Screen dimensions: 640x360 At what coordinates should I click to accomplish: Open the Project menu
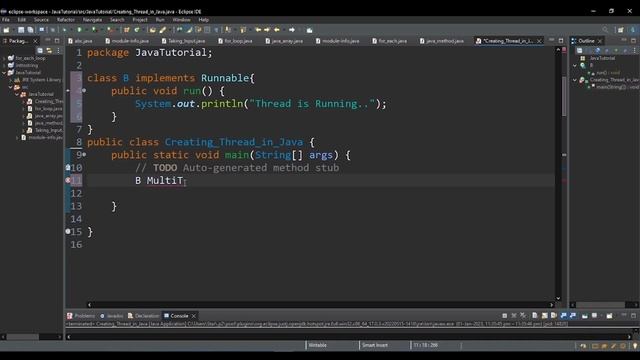(x=140, y=20)
